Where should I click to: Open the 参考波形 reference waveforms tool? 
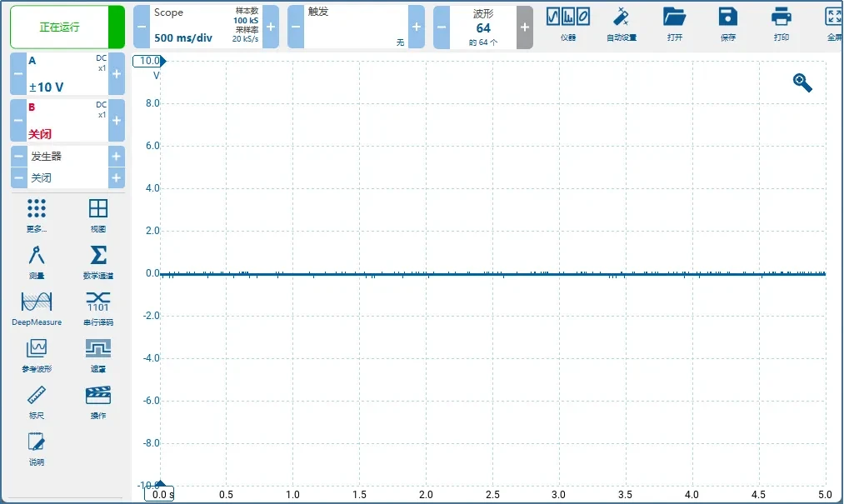tap(36, 354)
